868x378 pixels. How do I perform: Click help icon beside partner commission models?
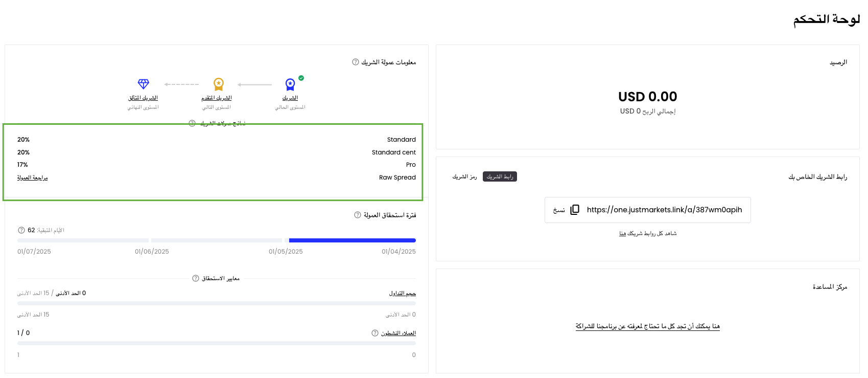[x=192, y=123]
